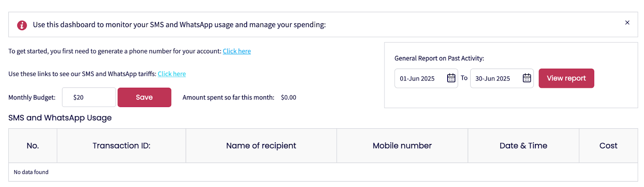
Task: Click the red info icon in the banner
Action: point(22,25)
